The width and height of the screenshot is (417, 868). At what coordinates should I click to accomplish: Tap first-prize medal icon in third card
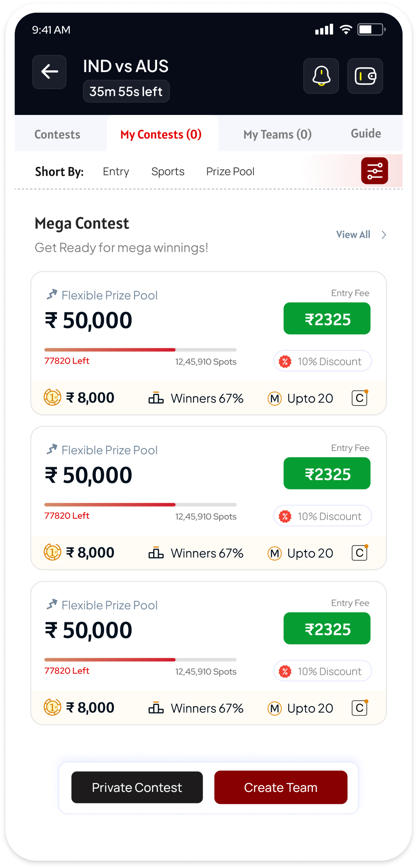click(x=53, y=707)
